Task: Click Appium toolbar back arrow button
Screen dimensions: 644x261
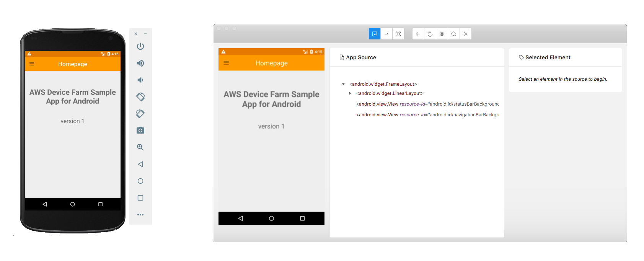Action: pyautogui.click(x=418, y=34)
